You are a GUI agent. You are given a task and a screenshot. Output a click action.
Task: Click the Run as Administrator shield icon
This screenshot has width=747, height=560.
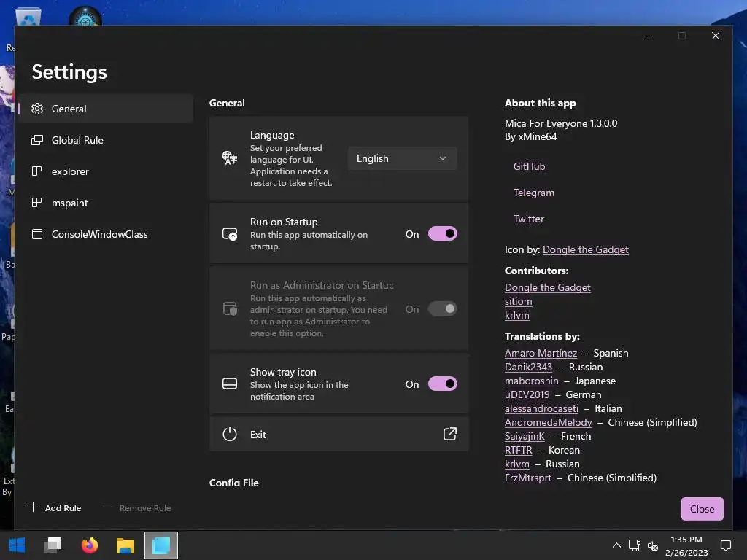coord(230,308)
